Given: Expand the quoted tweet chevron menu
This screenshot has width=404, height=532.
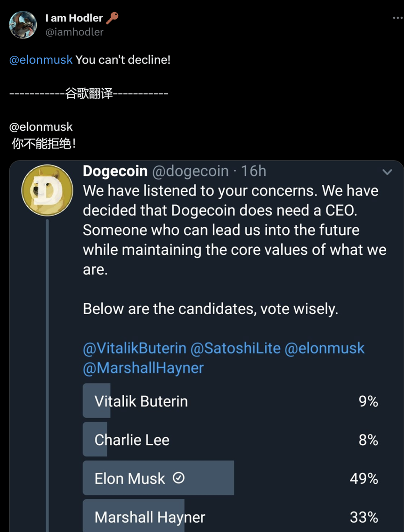Looking at the screenshot, I should [x=387, y=172].
